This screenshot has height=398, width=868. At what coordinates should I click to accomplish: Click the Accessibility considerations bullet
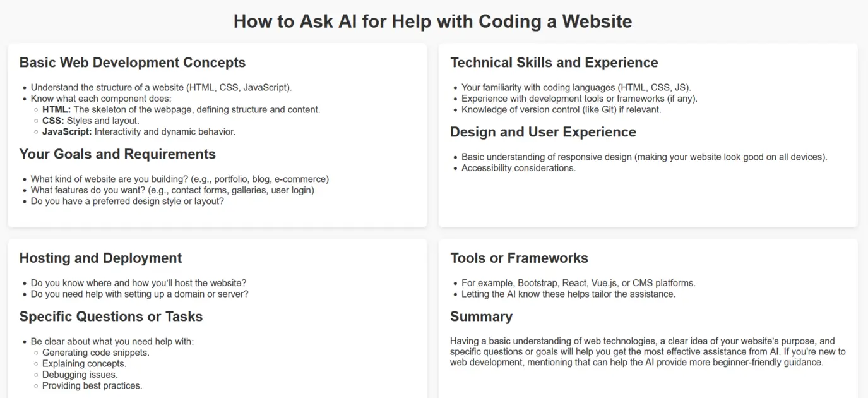[518, 168]
